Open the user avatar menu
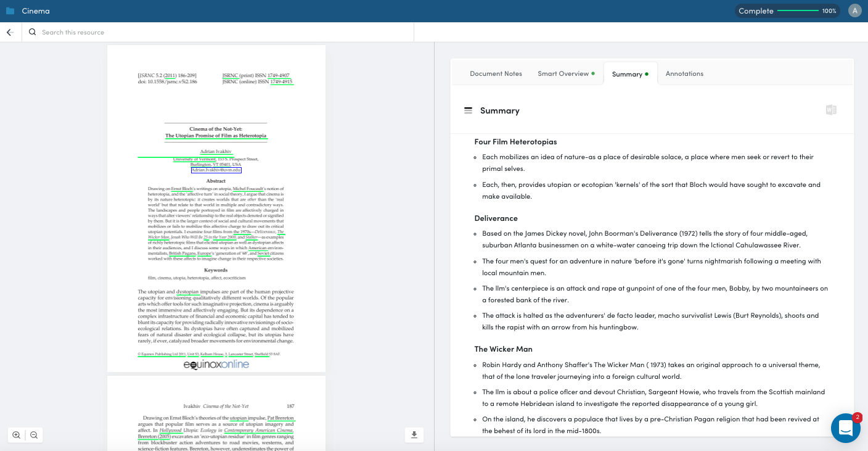 coord(854,10)
